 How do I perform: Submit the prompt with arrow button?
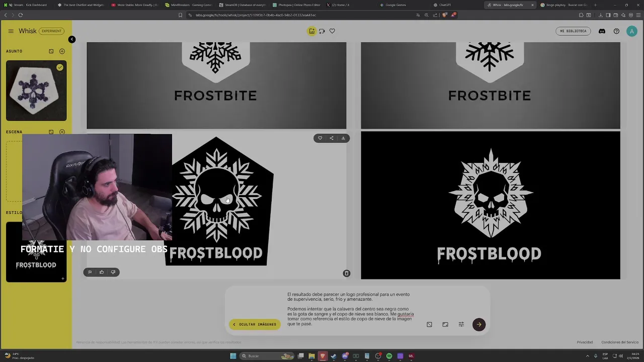tap(479, 324)
